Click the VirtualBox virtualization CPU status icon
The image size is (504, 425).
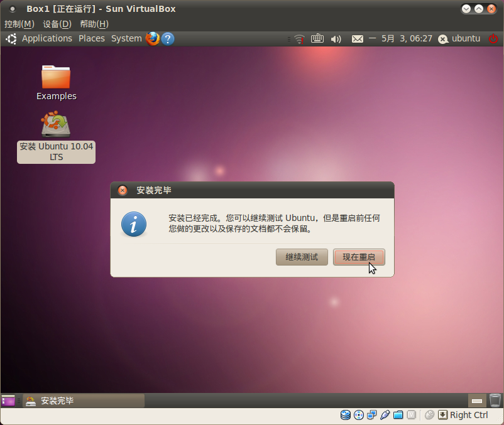coord(412,415)
